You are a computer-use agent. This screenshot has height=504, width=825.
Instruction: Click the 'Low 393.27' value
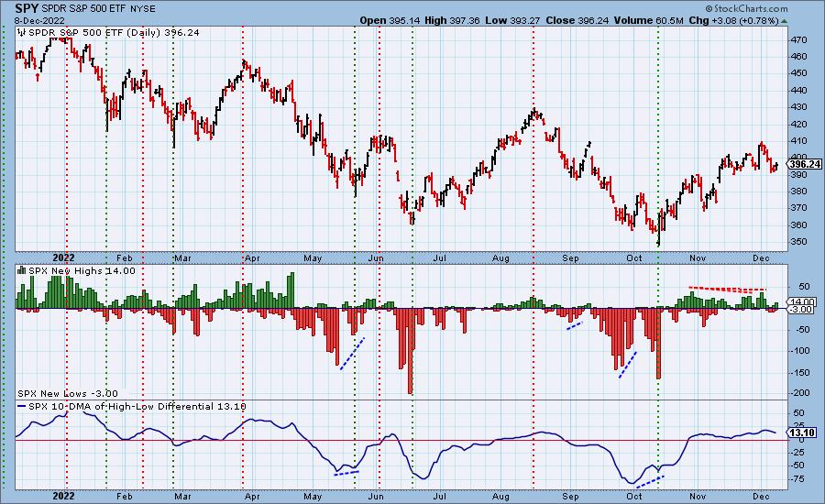click(511, 20)
